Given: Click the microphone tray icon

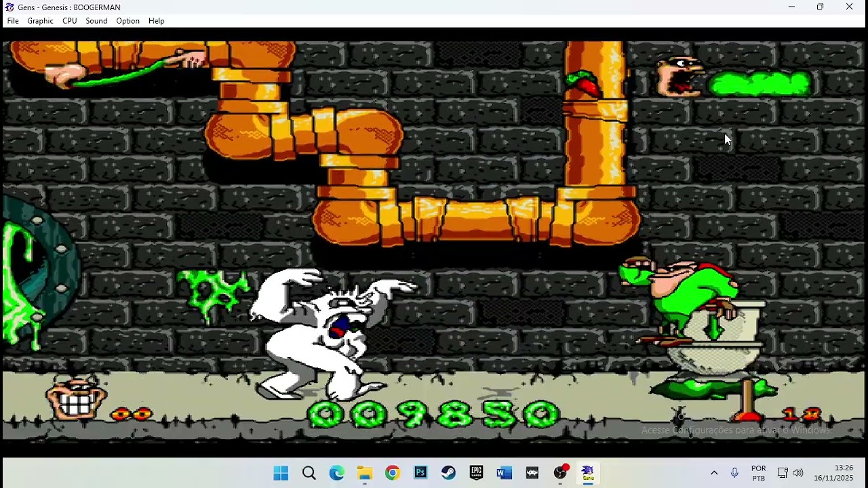Looking at the screenshot, I should [734, 473].
